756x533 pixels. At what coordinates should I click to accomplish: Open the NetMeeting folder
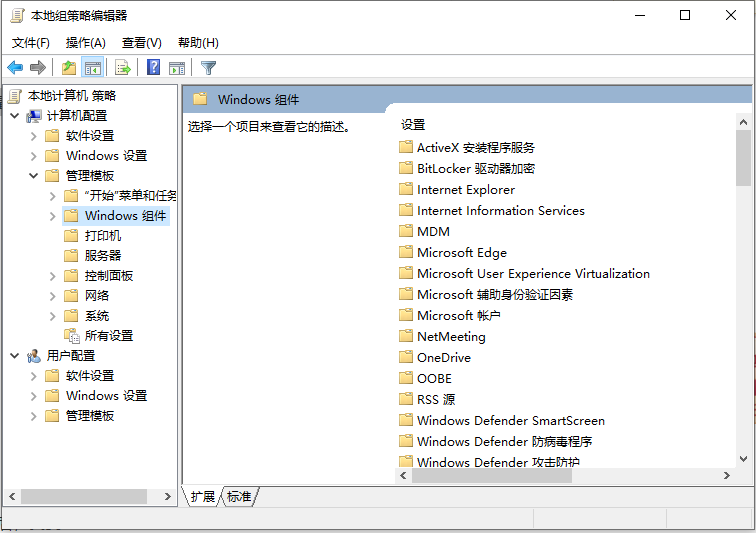point(443,336)
